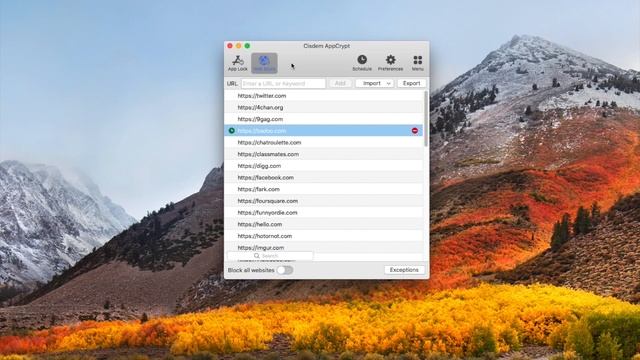Screen dimensions: 640x360
Task: Focus the URL or keyword input field
Action: [x=283, y=83]
